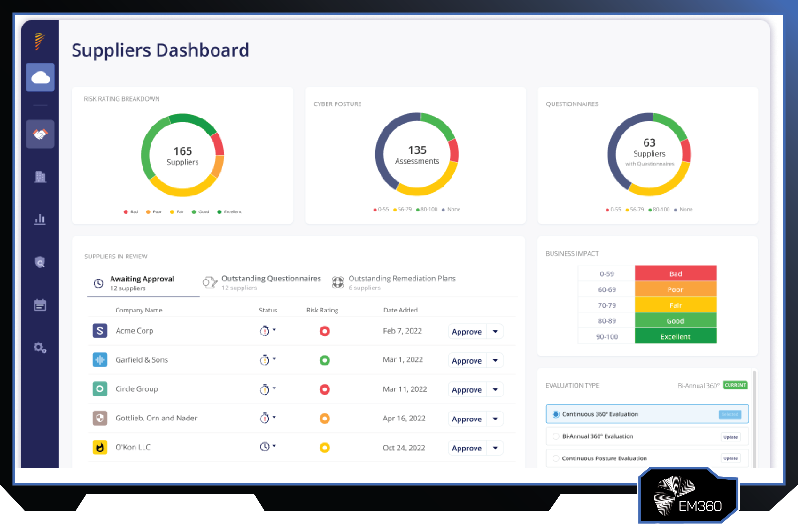Click the Evaluation Type panel scrollbar
The width and height of the screenshot is (798, 532).
[755, 419]
